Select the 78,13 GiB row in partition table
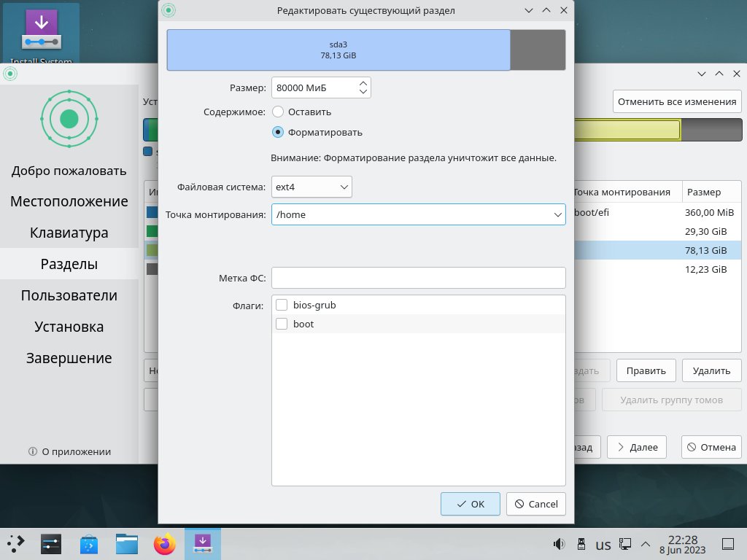Screen dimensions: 747x560 pos(657,250)
